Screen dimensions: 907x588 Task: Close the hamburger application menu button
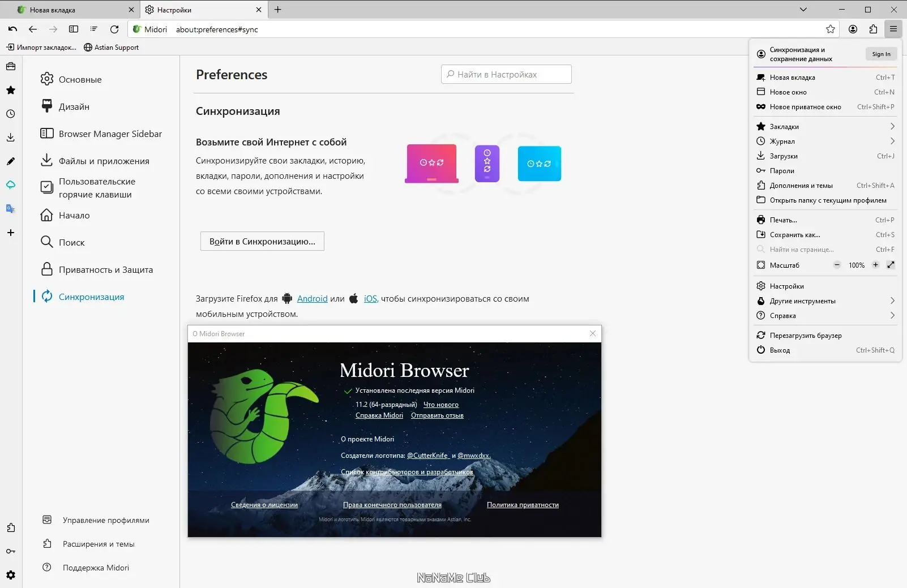click(893, 29)
